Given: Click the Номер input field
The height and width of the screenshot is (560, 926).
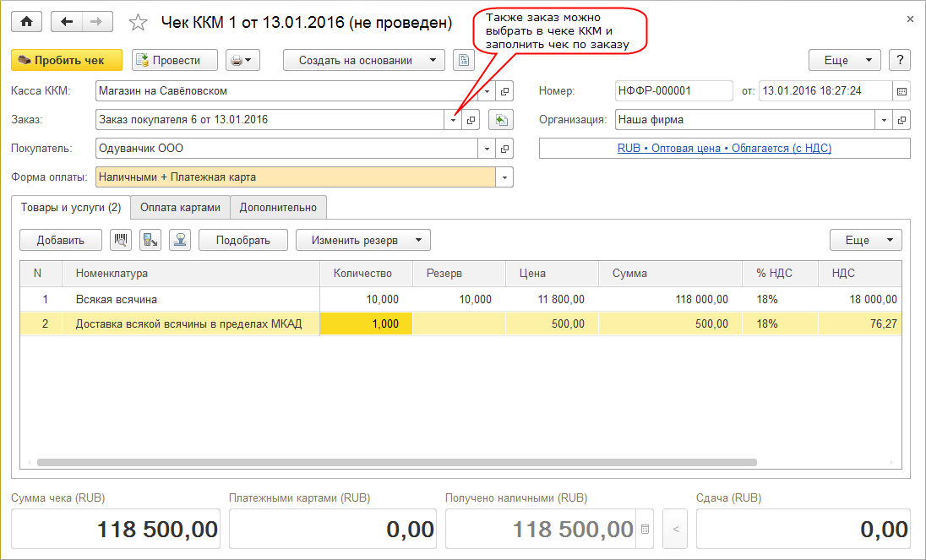Looking at the screenshot, I should click(673, 91).
